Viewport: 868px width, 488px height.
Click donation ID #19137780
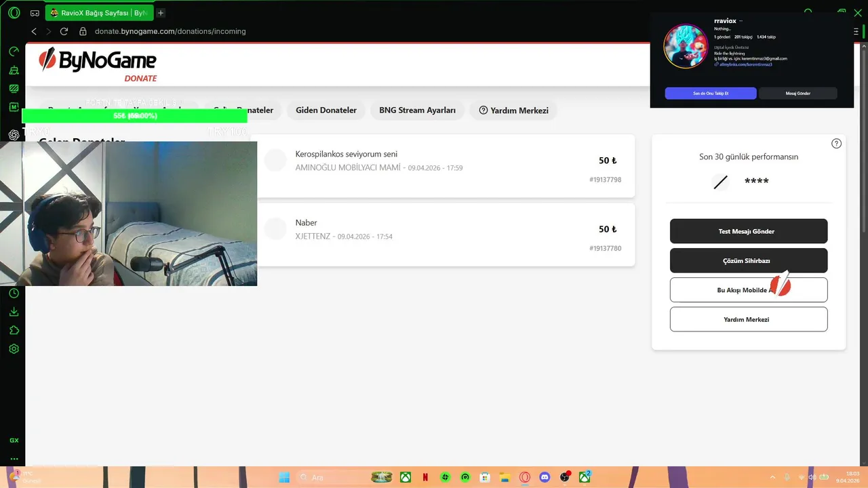click(x=605, y=248)
